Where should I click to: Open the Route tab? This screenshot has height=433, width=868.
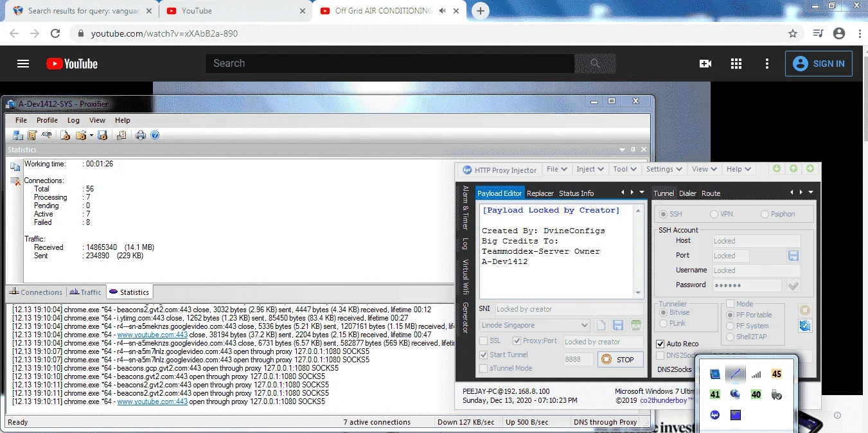(711, 193)
